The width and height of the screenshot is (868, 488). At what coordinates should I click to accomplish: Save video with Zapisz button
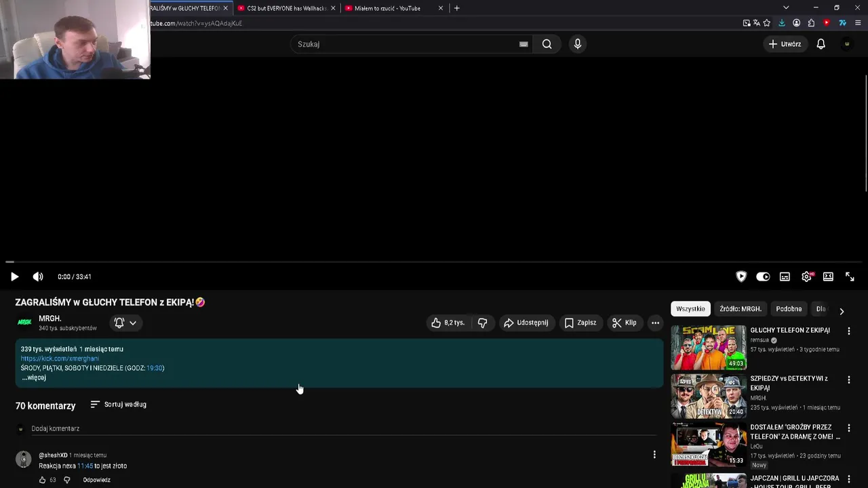tap(580, 323)
